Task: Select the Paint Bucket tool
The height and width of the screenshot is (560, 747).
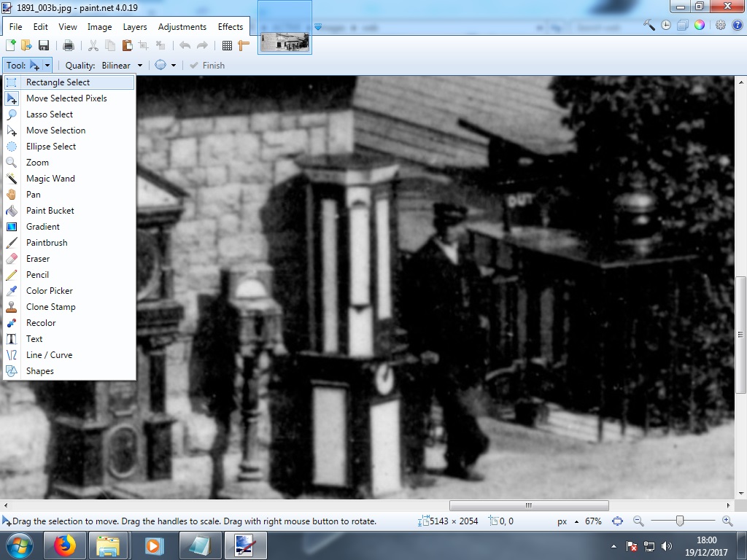Action: click(49, 210)
